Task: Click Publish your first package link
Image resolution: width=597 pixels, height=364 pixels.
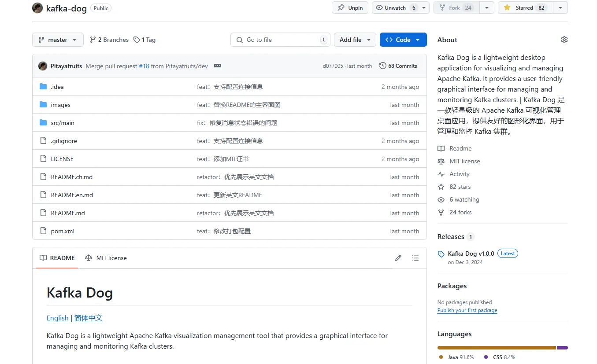Action: 467,310
